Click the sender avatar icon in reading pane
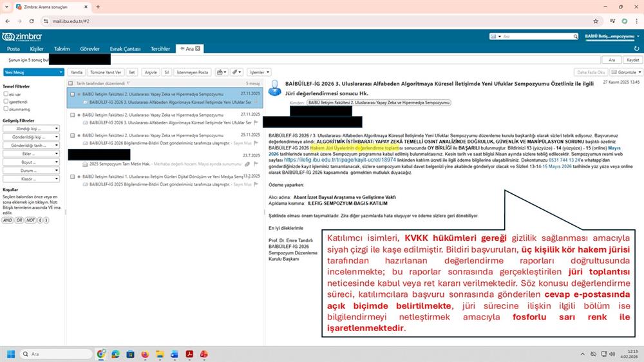Image resolution: width=644 pixels, height=362 pixels. tap(275, 88)
